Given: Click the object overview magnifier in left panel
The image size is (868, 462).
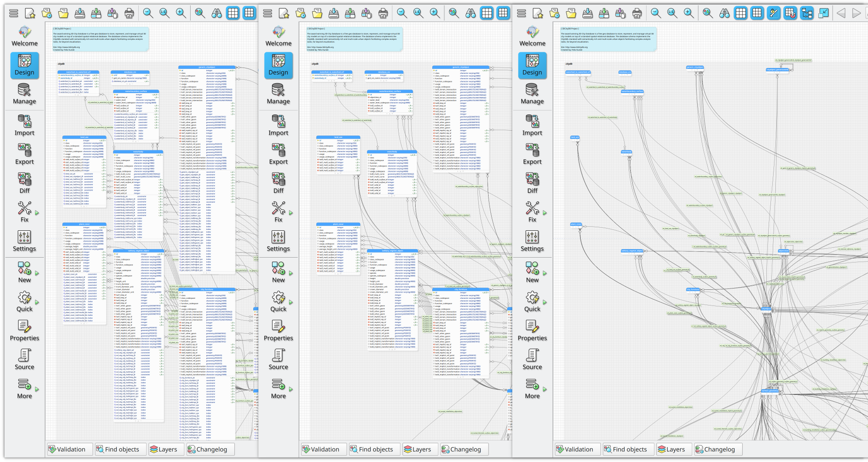Looking at the screenshot, I should (x=200, y=13).
